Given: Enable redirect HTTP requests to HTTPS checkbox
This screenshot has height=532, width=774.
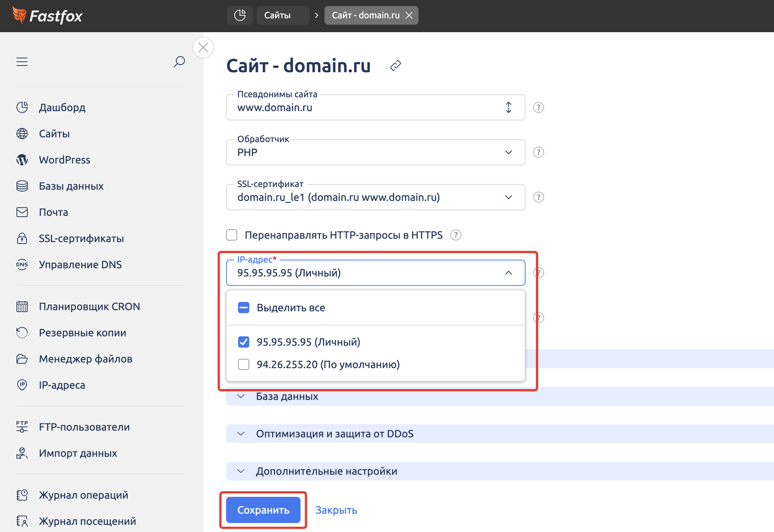Looking at the screenshot, I should point(232,235).
